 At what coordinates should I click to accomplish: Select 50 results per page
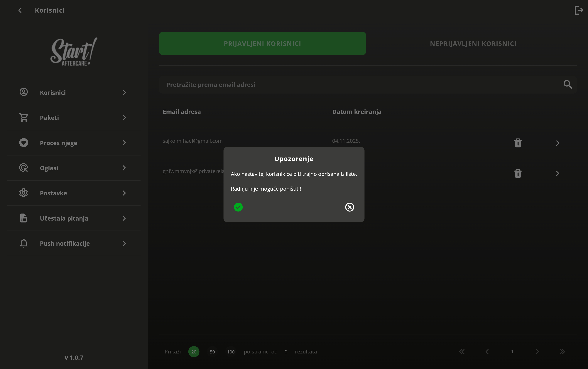[x=212, y=351]
